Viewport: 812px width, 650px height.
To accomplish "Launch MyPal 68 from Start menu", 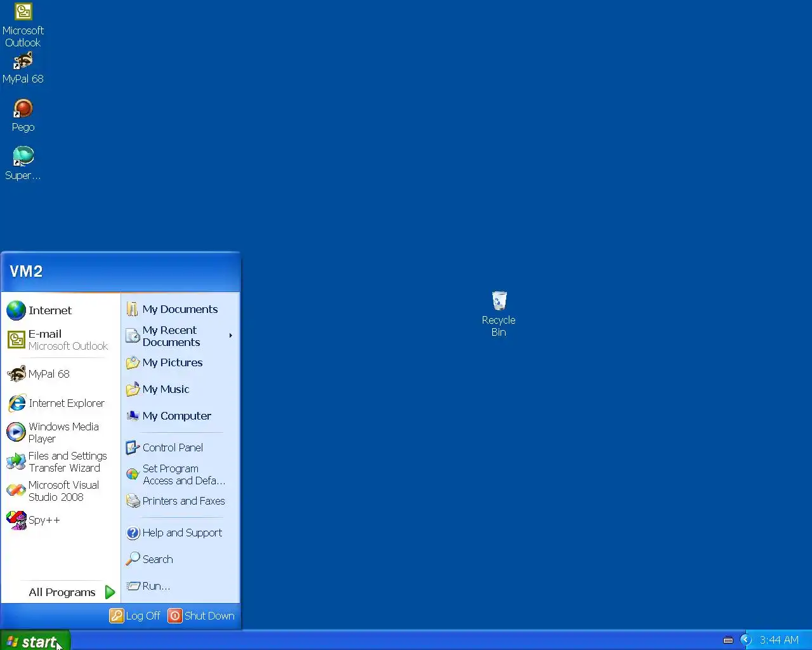I will point(61,374).
